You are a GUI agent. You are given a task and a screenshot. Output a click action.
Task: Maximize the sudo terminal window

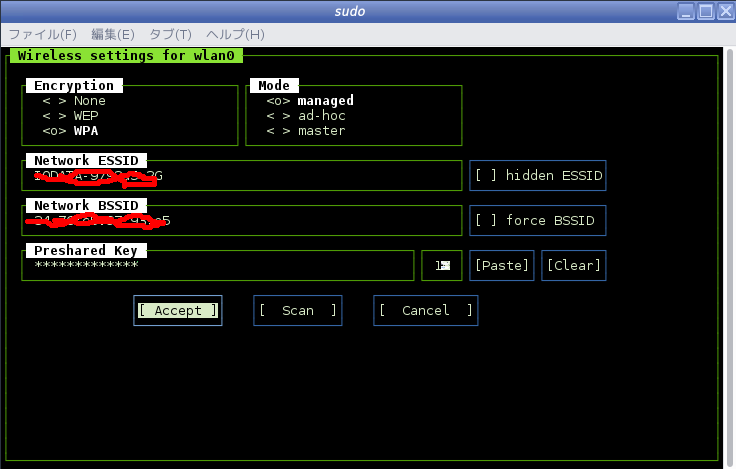tap(705, 11)
